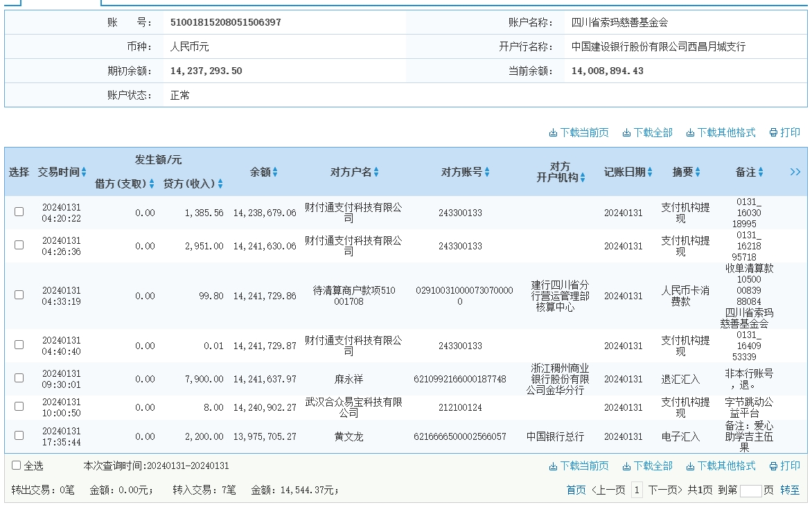Viewport: 812px width, 505px height.
Task: Click remark 字节跳动公益平台
Action: click(749, 407)
